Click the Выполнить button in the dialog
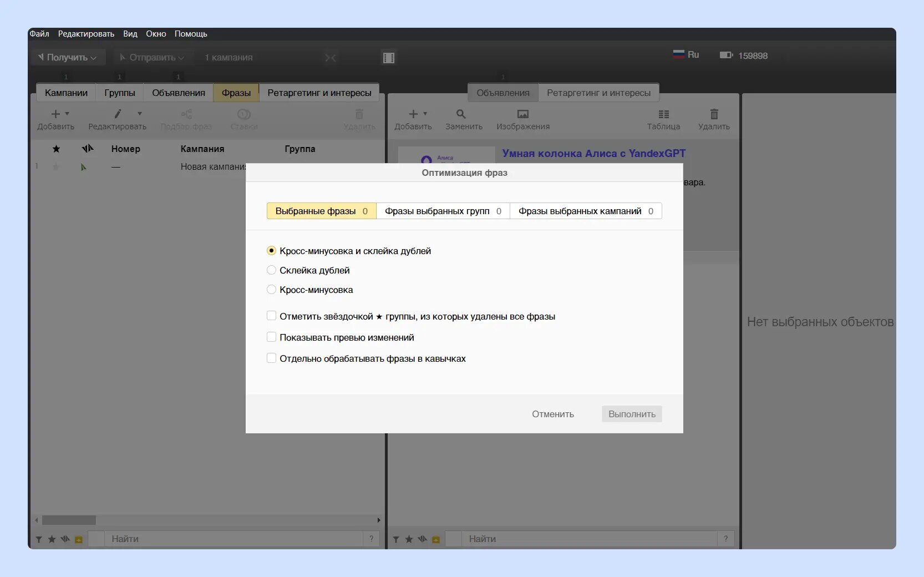The image size is (924, 577). [632, 414]
